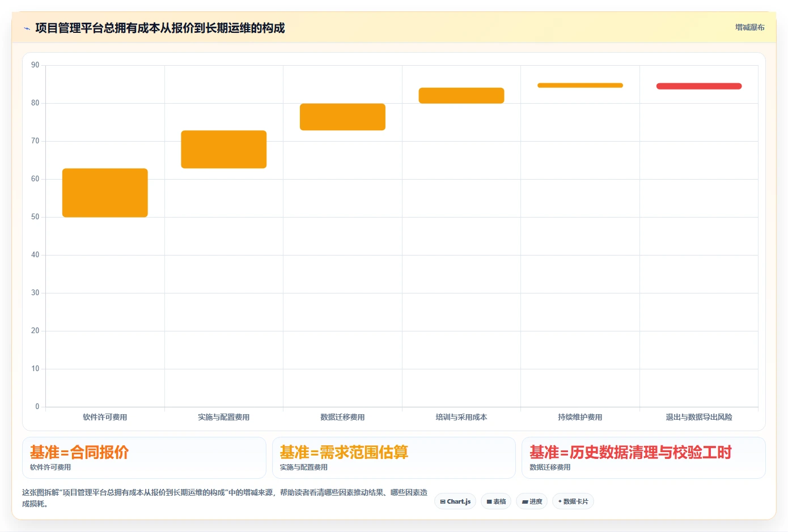Click the chart title 项目管理平台总拥有成本从报价到长期运维的构成
Viewport: 788px width, 532px height.
tap(160, 28)
